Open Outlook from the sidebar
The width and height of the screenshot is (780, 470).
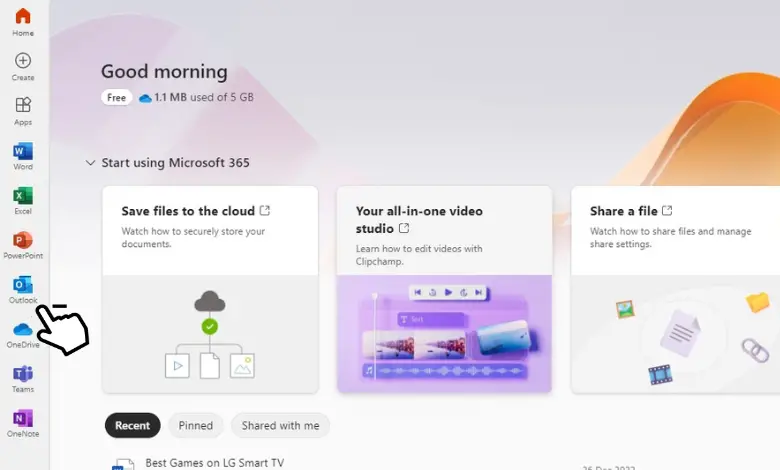[x=23, y=289]
